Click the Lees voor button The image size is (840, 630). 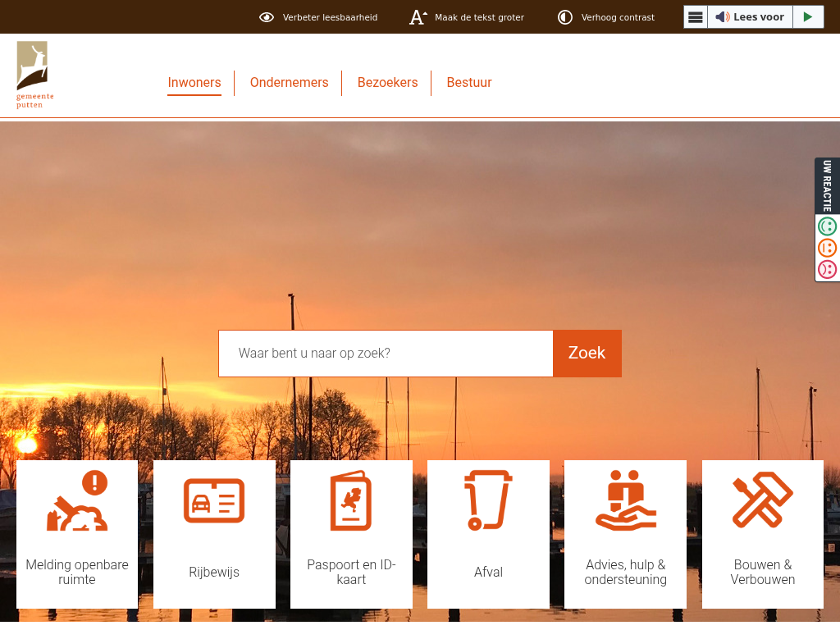[750, 17]
